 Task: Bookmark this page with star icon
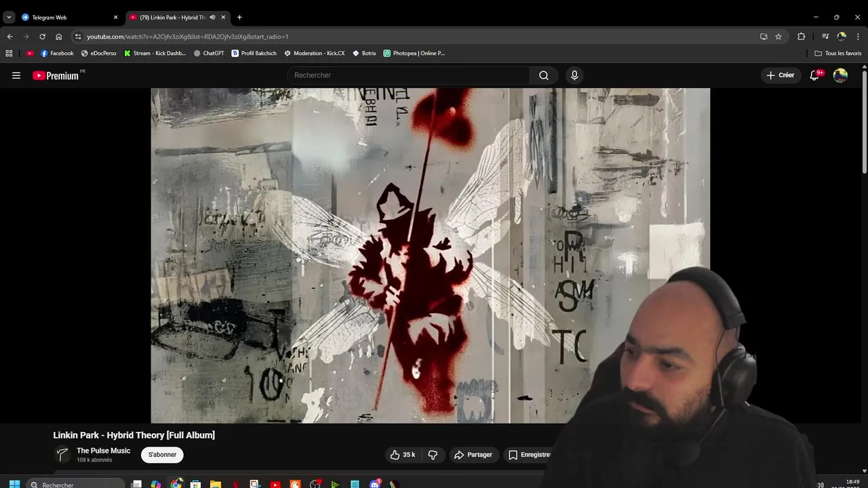778,37
